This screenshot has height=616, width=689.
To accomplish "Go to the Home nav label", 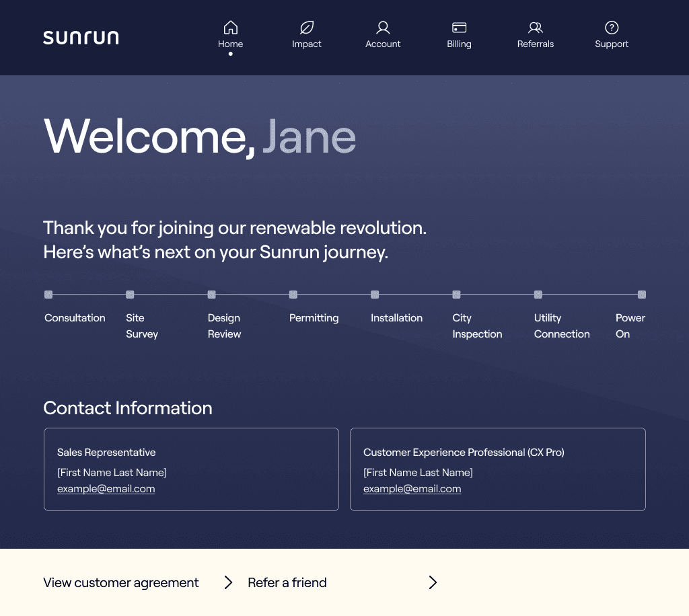I will pos(231,44).
